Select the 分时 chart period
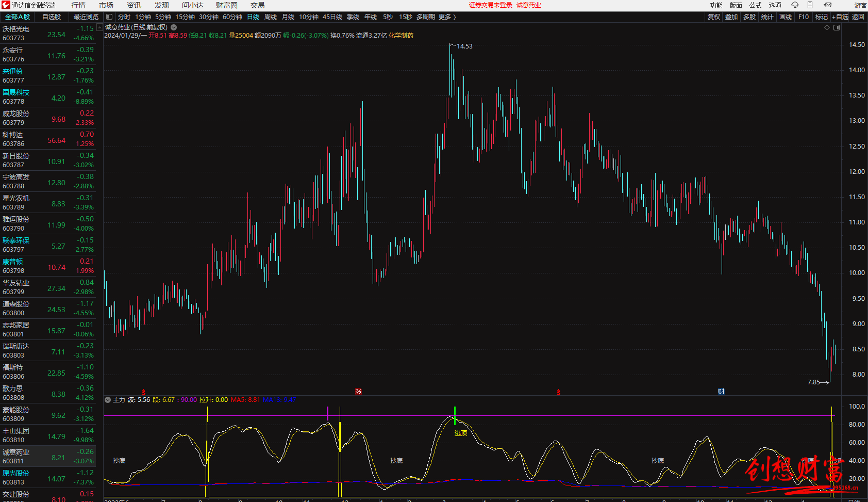 (x=124, y=17)
